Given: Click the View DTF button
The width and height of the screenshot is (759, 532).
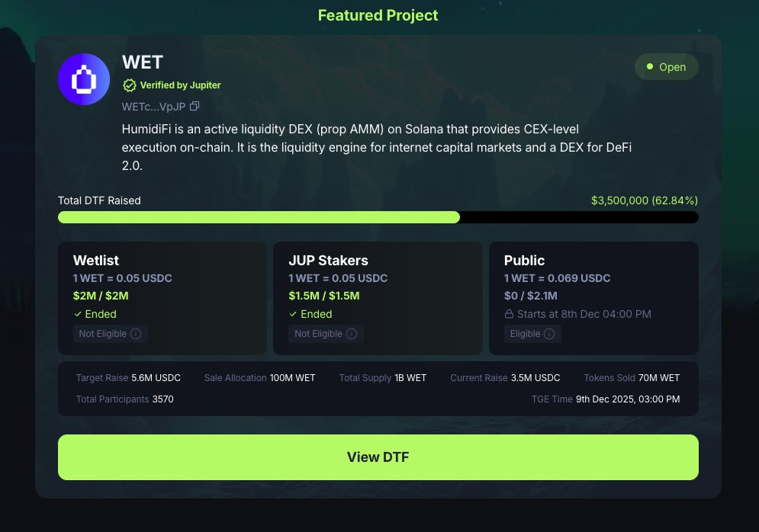Looking at the screenshot, I should coord(378,457).
